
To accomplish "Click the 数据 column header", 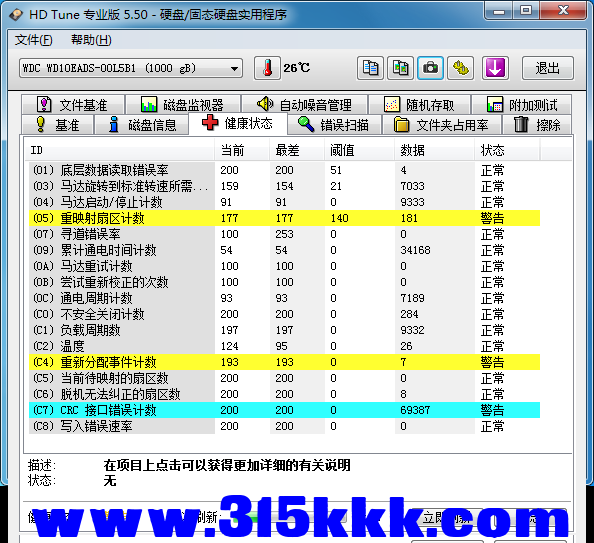I will click(435, 150).
